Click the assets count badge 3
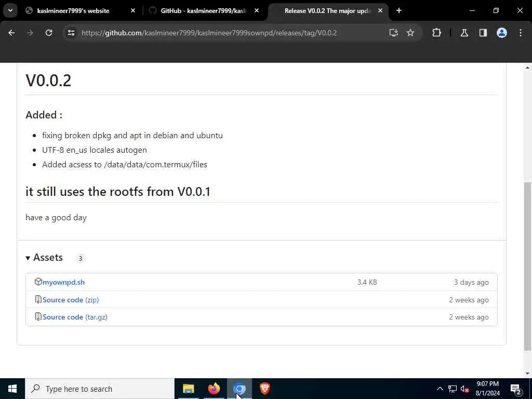 tap(81, 259)
